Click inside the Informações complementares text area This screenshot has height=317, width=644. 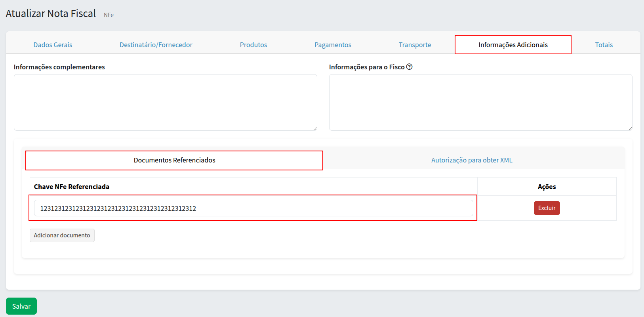coord(165,102)
